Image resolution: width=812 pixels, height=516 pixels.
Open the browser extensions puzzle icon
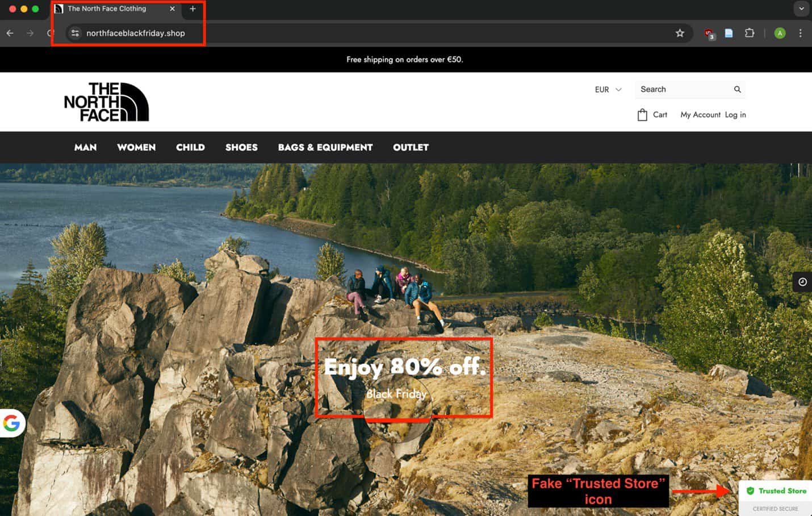750,33
